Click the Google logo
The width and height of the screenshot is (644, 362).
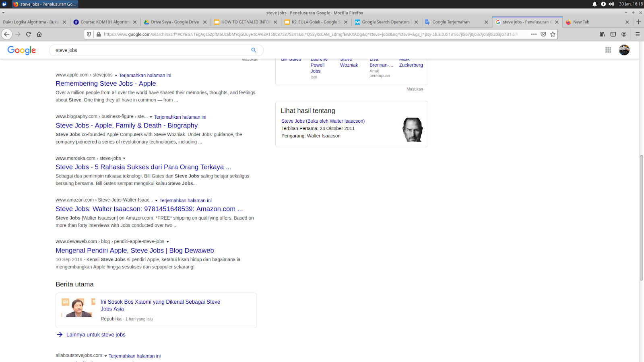(22, 50)
